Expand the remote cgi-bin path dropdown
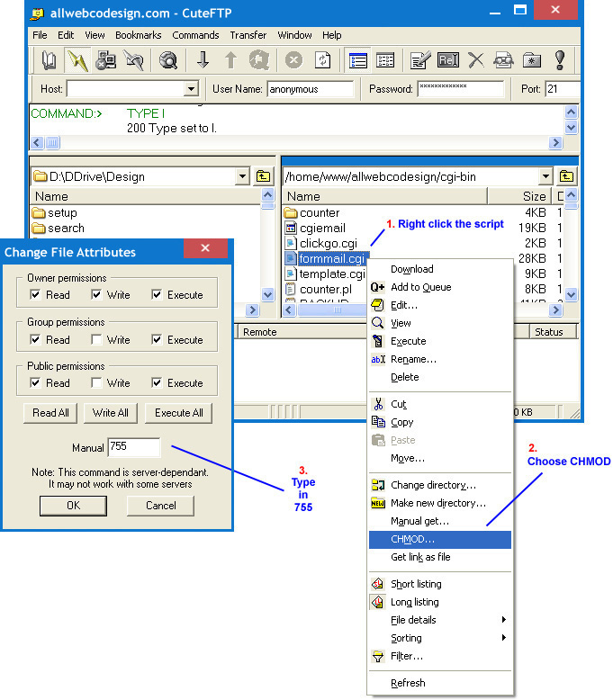This screenshot has height=700, width=613. [545, 176]
